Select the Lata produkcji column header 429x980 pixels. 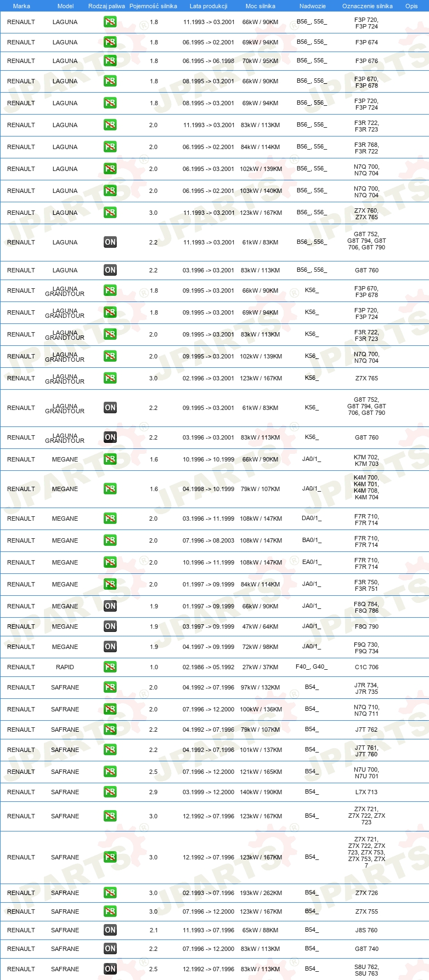pyautogui.click(x=208, y=6)
